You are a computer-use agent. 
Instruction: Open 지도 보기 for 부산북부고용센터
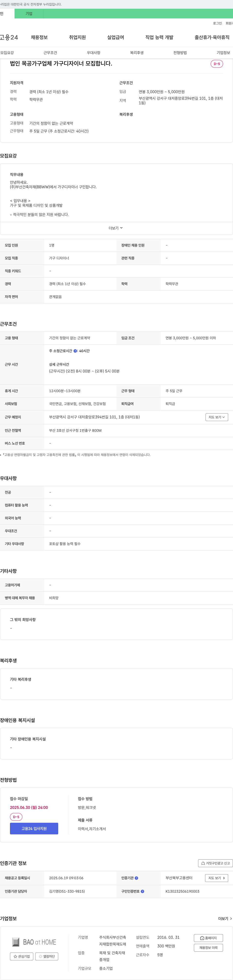[x=217, y=878]
